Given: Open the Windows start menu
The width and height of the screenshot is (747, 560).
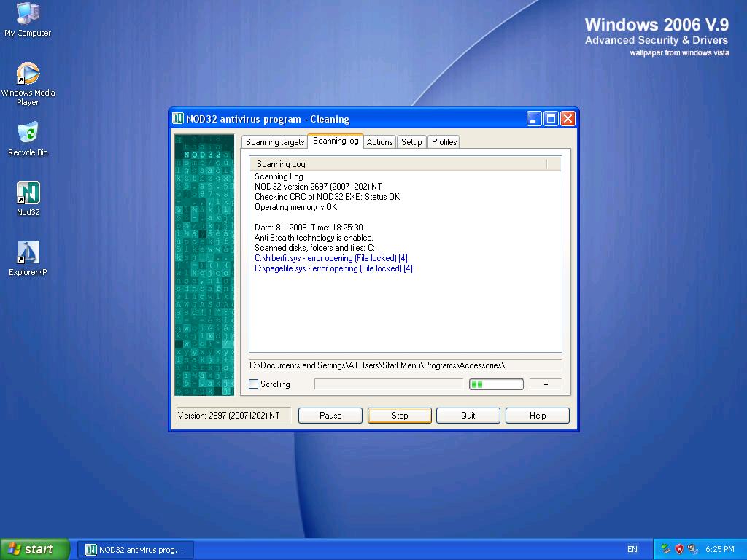Looking at the screenshot, I should coord(35,549).
